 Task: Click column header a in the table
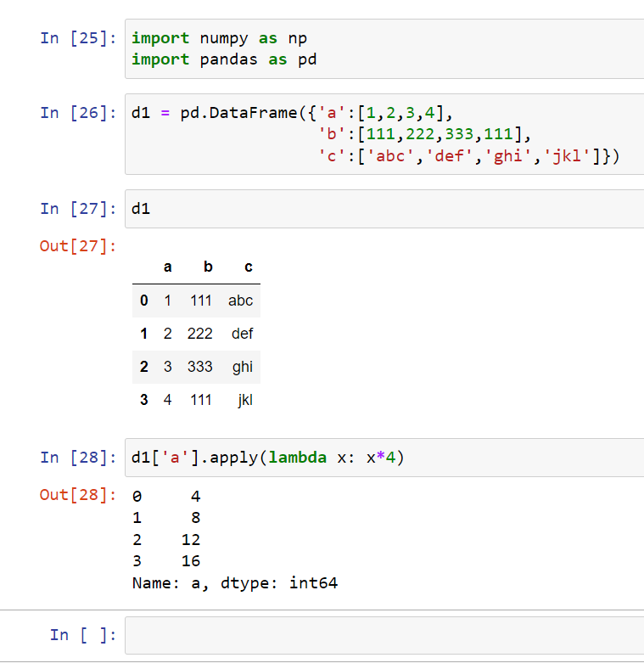[x=168, y=267]
